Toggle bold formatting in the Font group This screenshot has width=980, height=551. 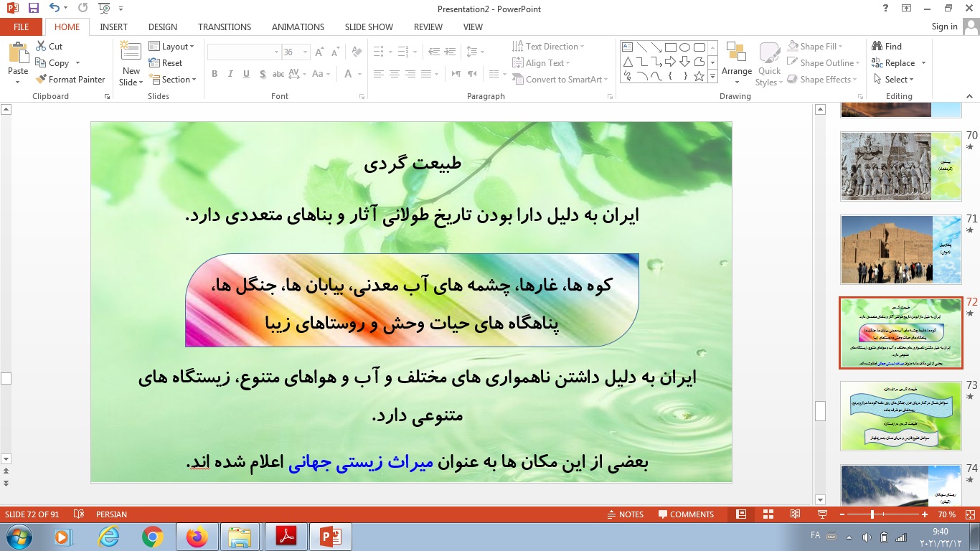click(x=214, y=74)
